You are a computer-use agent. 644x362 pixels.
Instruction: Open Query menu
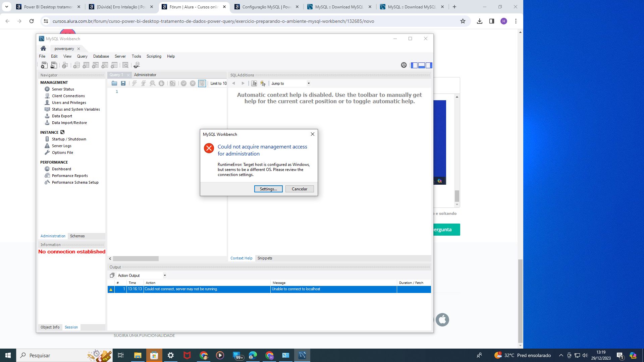pos(82,56)
